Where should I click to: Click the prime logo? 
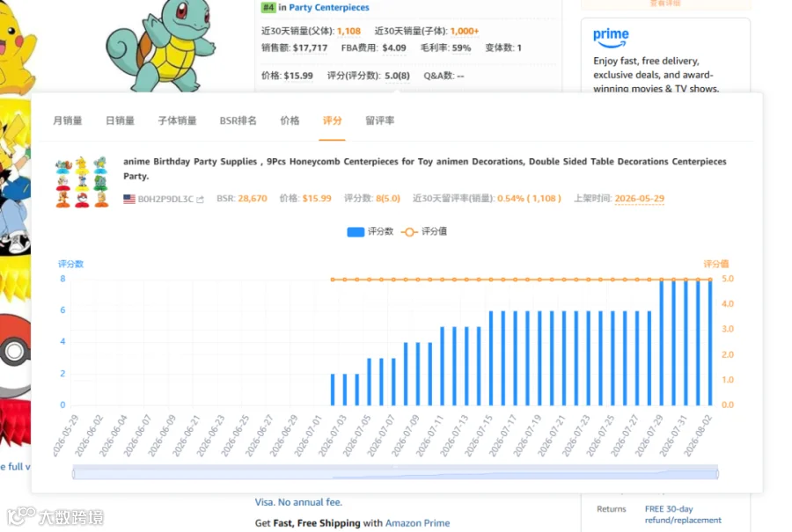611,37
